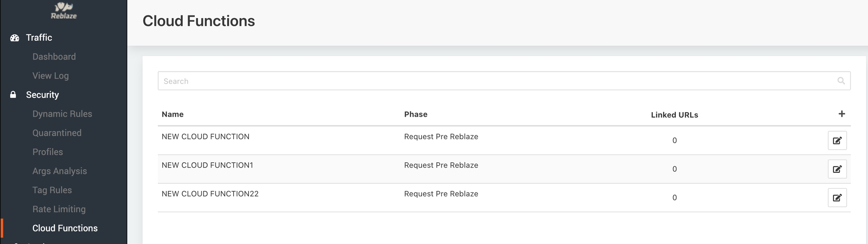Image resolution: width=868 pixels, height=244 pixels.
Task: Edit NEW CLOUD FUNCTION row
Action: coord(837,140)
